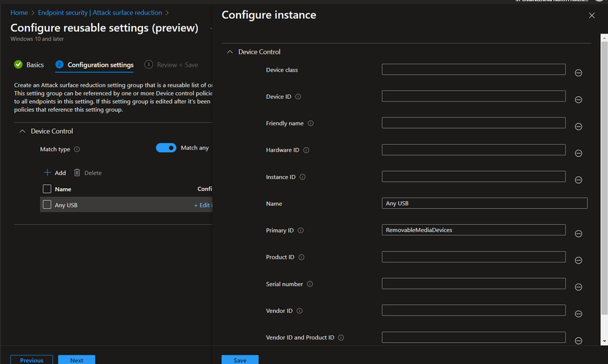The height and width of the screenshot is (364, 608).
Task: Go to the Basics step
Action: 29,65
